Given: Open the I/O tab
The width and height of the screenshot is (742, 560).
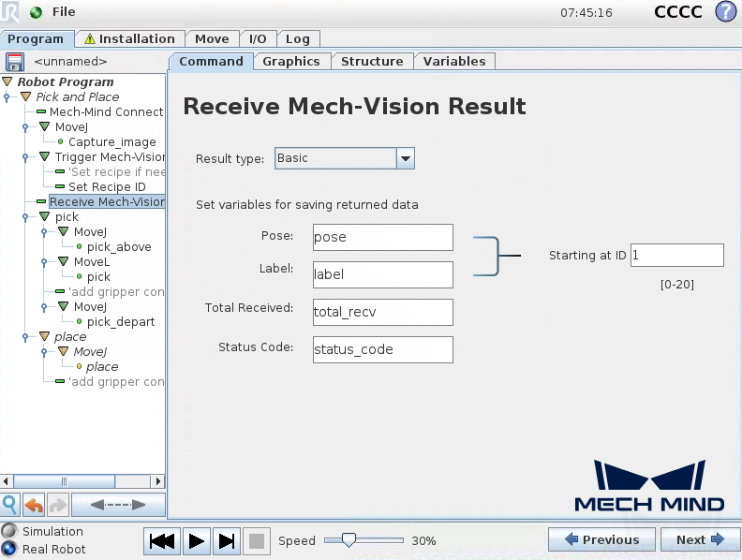Looking at the screenshot, I should (x=258, y=38).
